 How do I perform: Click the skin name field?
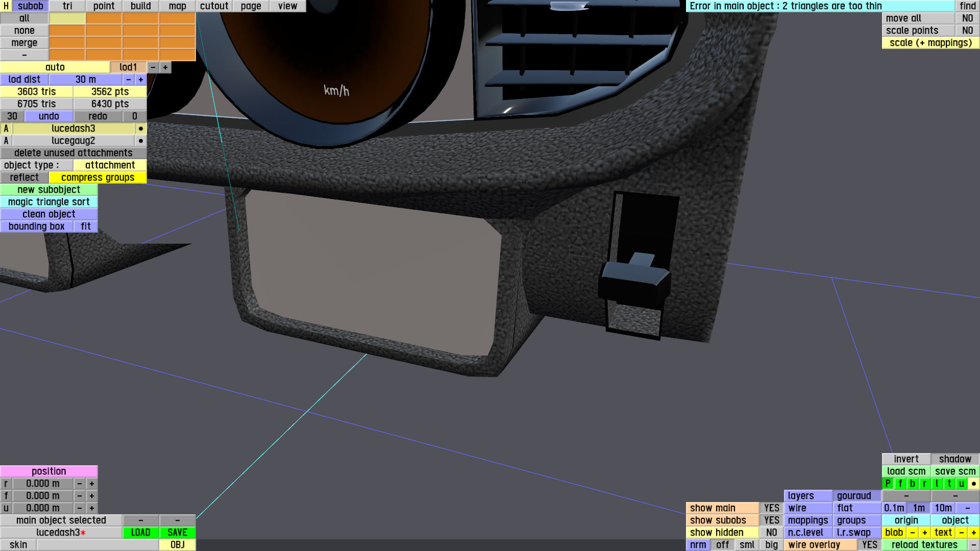click(x=97, y=545)
